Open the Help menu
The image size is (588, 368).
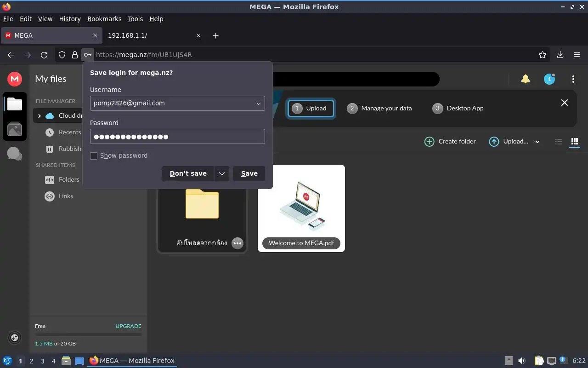click(156, 19)
